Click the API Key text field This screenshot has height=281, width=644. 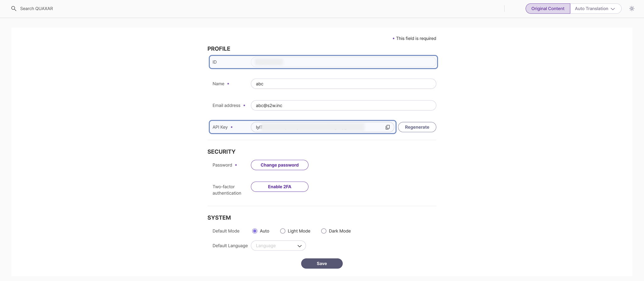tap(318, 127)
